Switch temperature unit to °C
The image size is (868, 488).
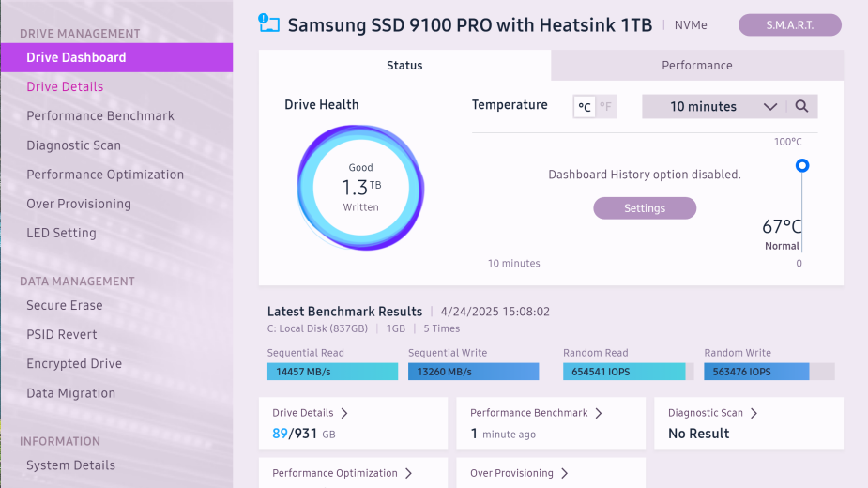[x=584, y=107]
